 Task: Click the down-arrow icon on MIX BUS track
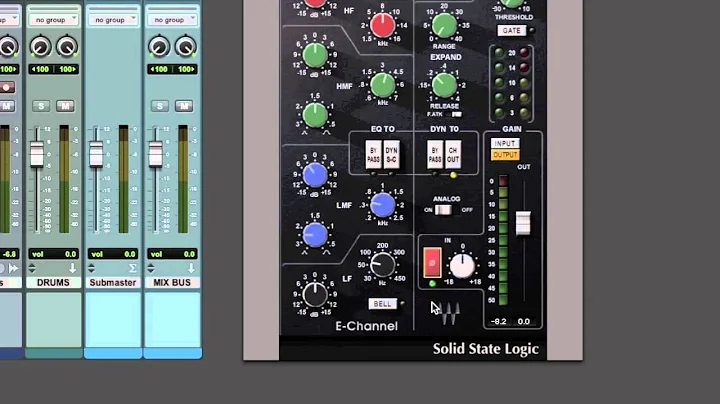coord(191,268)
